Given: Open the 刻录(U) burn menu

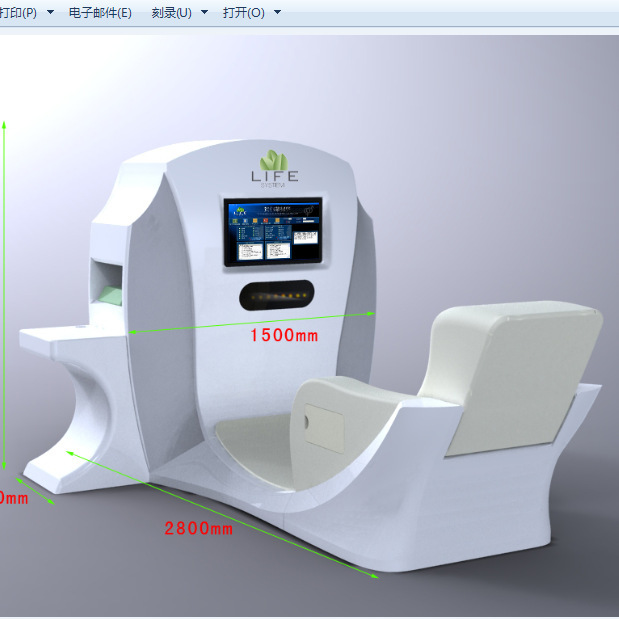Looking at the screenshot, I should pyautogui.click(x=171, y=13).
